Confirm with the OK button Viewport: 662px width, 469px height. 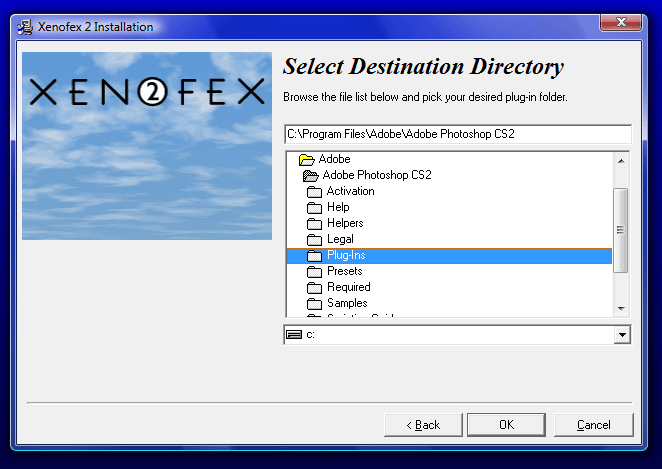tap(506, 425)
